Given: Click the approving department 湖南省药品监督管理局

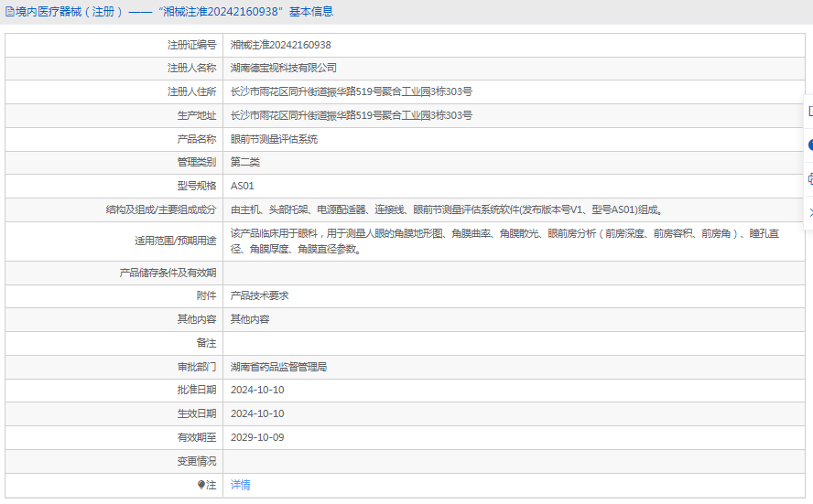Looking at the screenshot, I should click(278, 366).
